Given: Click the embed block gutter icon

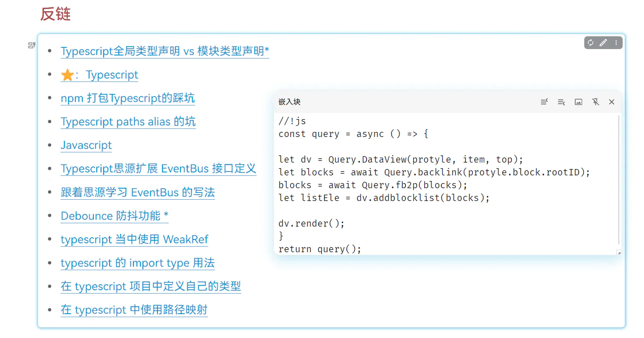Looking at the screenshot, I should click(32, 45).
